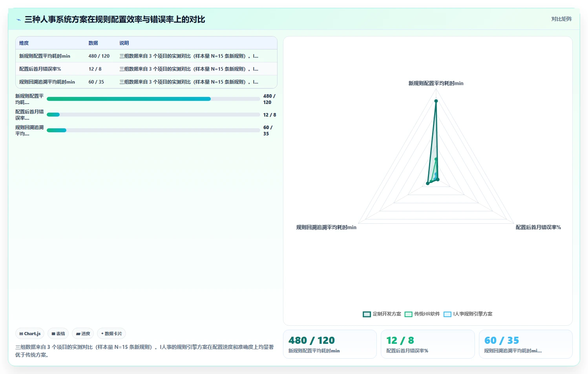This screenshot has height=374, width=588.
Task: Click the 新规则配置平均耗时min progress bar
Action: 153,99
